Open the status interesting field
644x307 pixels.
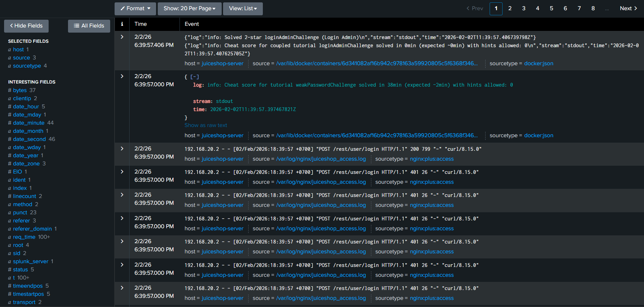pyautogui.click(x=20, y=270)
